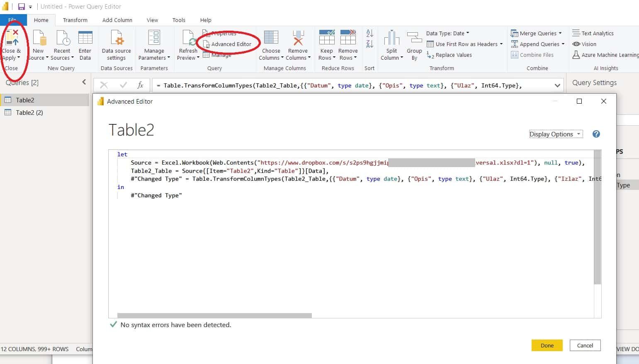Viewport: 639px width, 364px height.
Task: Open the Advanced Editor from ribbon
Action: (x=227, y=44)
